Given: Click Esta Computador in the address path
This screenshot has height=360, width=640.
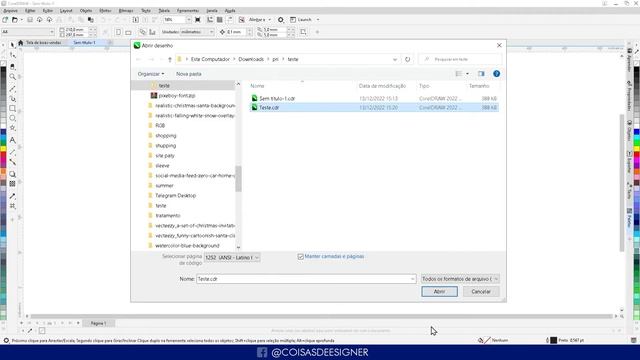Looking at the screenshot, I should (x=210, y=60).
